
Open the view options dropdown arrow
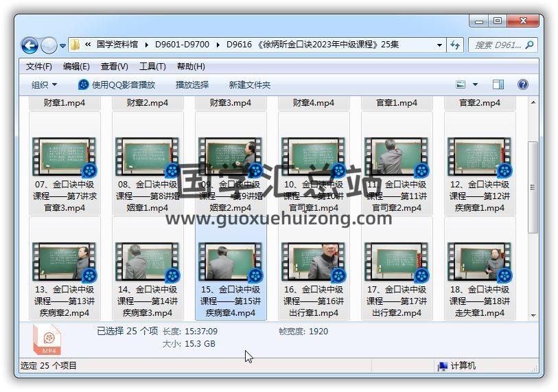coord(476,84)
